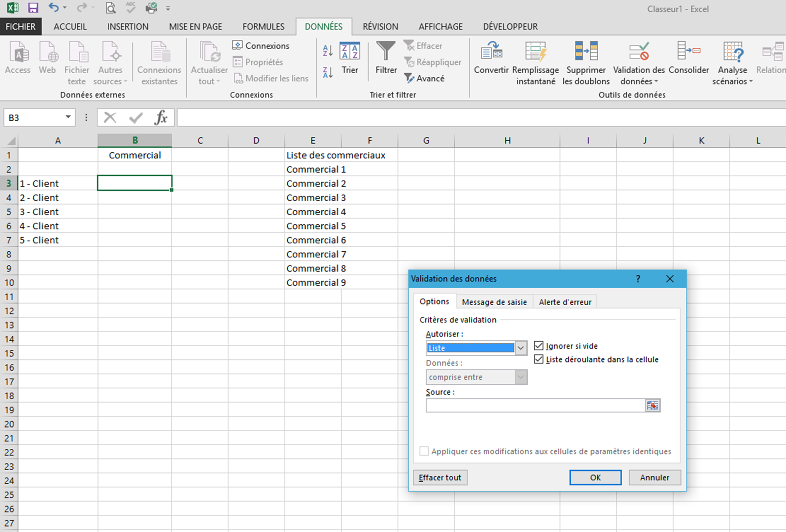
Task: Click the Connexions button in ribbon
Action: [x=261, y=45]
